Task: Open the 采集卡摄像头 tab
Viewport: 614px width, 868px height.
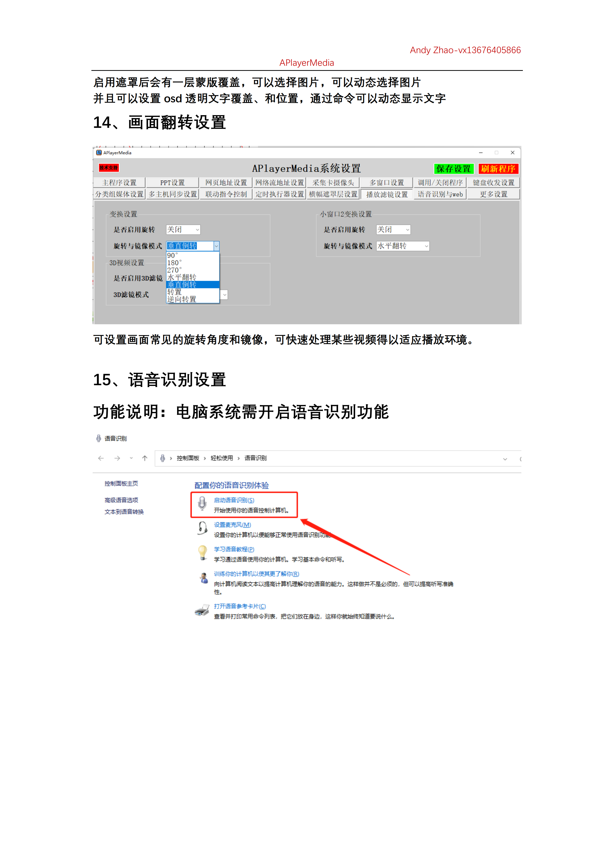Action: [x=333, y=183]
